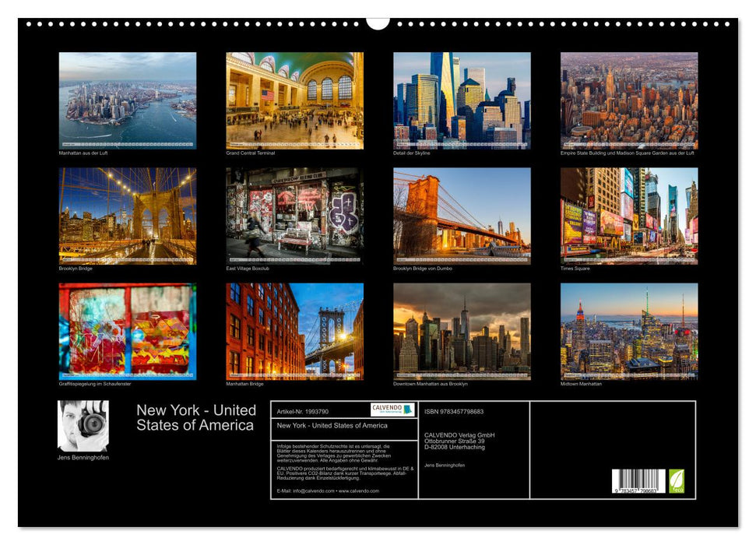Click the photographer portrait of Jens Benninghofen

[x=82, y=424]
